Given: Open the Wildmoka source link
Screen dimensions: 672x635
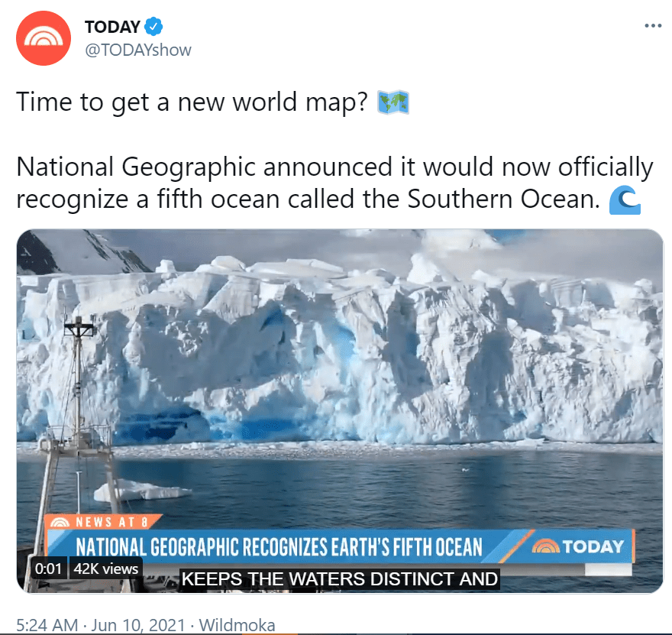Looking at the screenshot, I should click(237, 625).
